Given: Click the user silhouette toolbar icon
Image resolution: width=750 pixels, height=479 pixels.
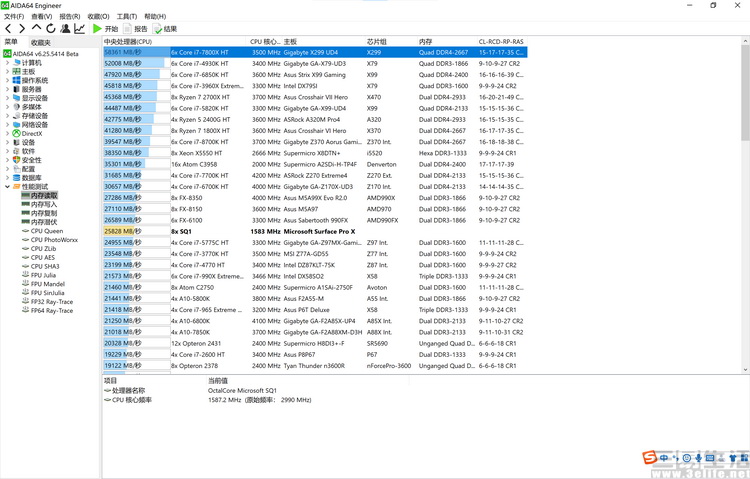Looking at the screenshot, I should tap(66, 29).
